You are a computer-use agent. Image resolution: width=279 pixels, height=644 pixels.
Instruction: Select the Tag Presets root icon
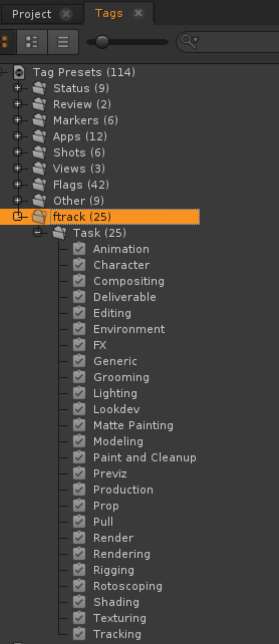[20, 72]
